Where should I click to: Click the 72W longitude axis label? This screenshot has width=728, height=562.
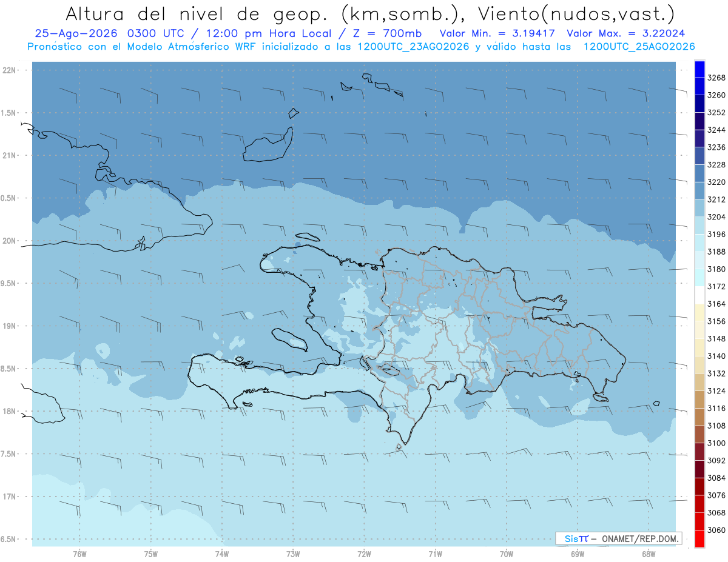click(x=365, y=554)
